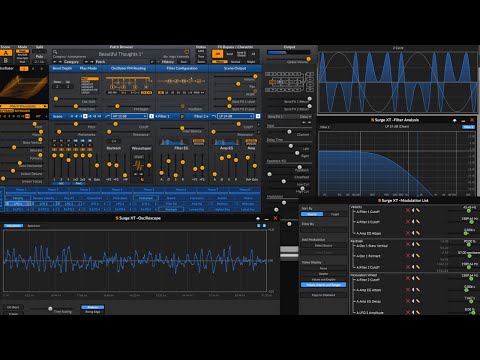
Task: Select the Velocity modulation source button
Action: tap(18, 198)
